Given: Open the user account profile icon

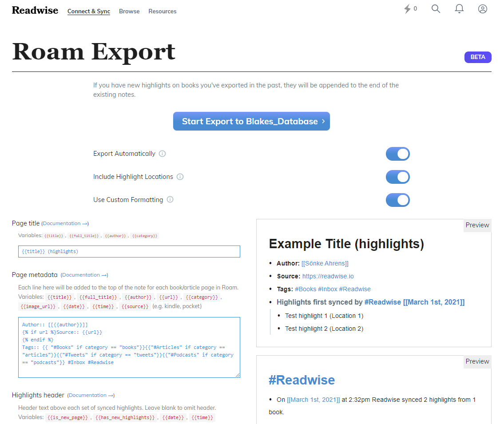Looking at the screenshot, I should pos(483,9).
